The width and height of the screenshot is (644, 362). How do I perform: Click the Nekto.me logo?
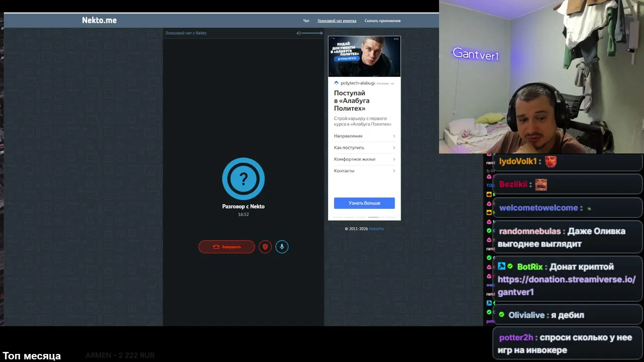[99, 20]
